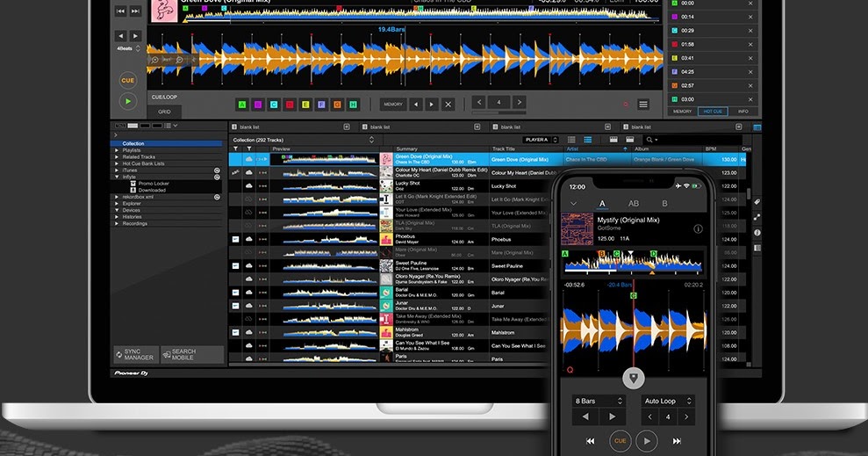Switch to the HOT CUE tab
The width and height of the screenshot is (868, 456).
[x=713, y=112]
